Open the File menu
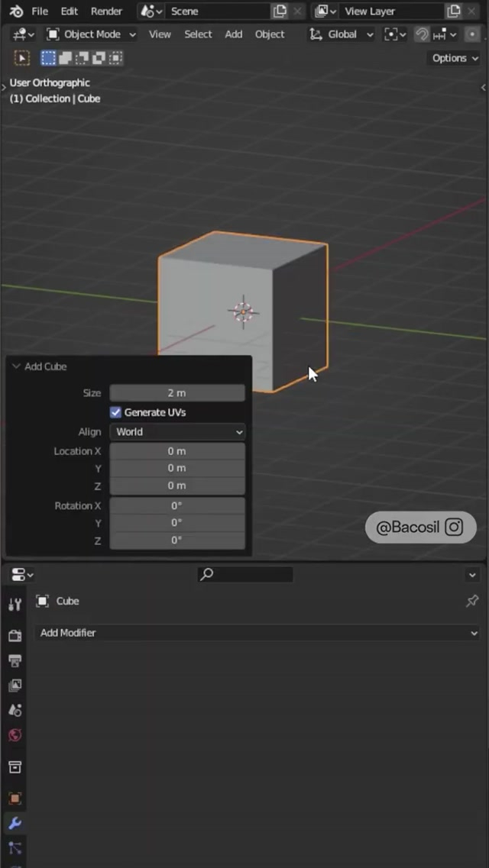This screenshot has width=489, height=868. point(40,11)
